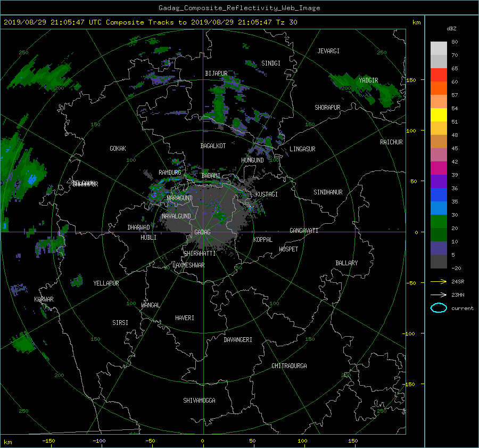Click the light blue 30 dBZ swatch
Image resolution: width=479 pixels, height=448 pixels.
tap(439, 208)
